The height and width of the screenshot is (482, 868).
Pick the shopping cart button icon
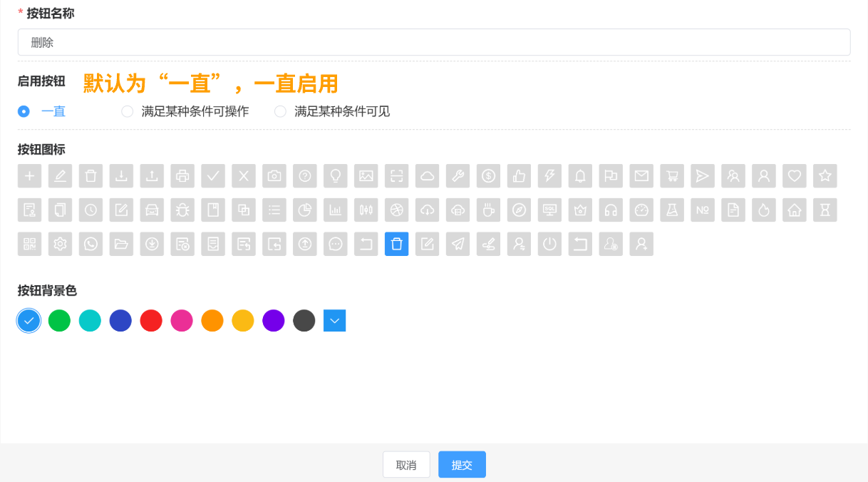[x=671, y=175]
